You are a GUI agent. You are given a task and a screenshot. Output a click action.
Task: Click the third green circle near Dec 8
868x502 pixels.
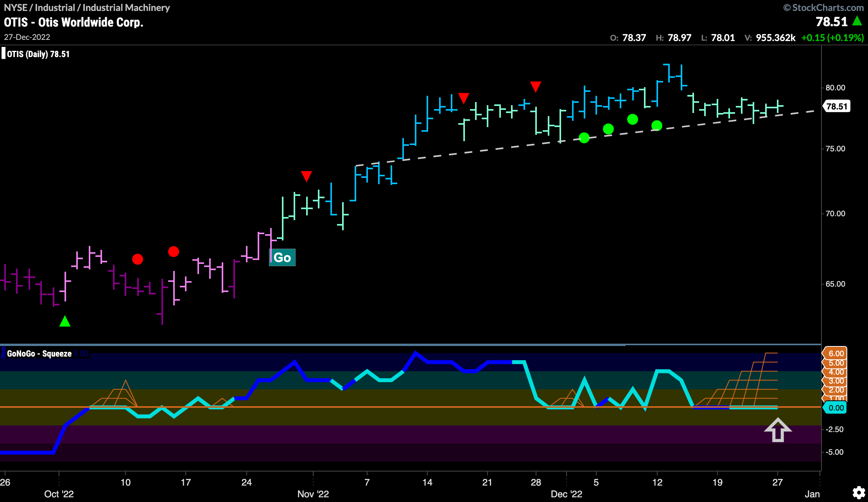coord(633,119)
